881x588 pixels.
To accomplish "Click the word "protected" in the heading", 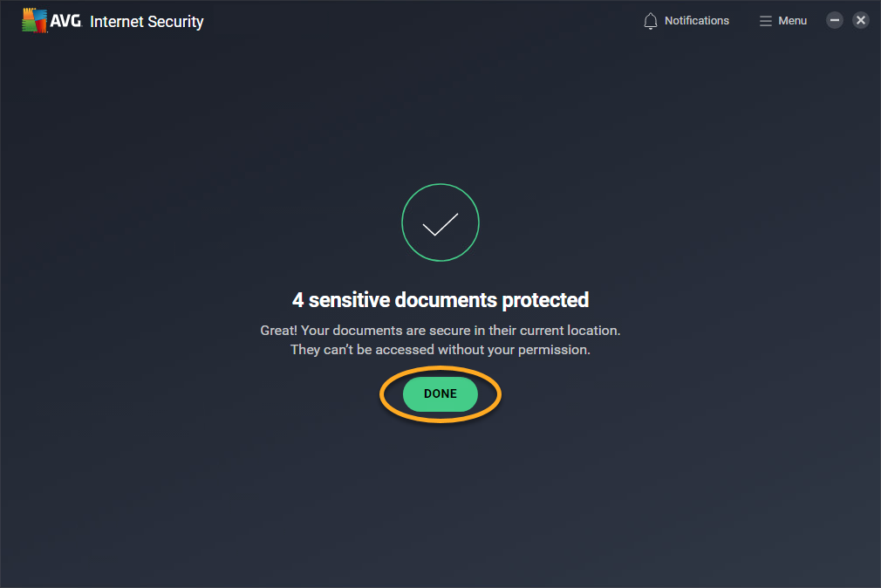I will (545, 300).
